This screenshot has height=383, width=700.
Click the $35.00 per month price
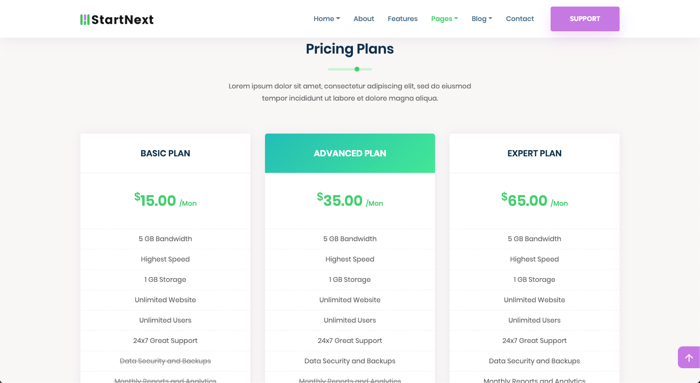click(350, 200)
